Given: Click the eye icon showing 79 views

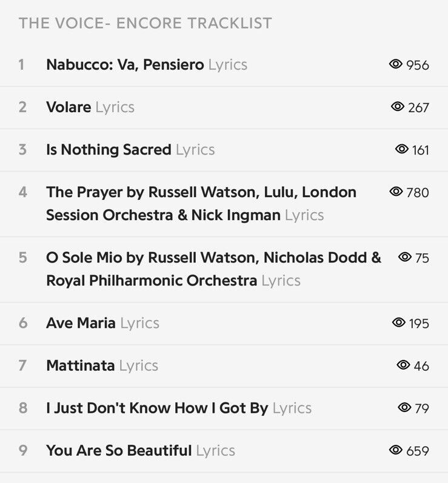Looking at the screenshot, I should click(404, 407).
